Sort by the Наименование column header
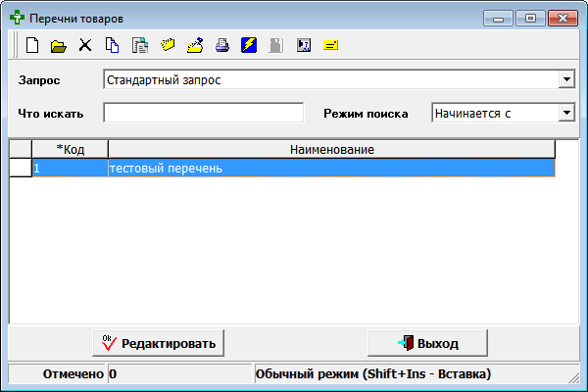588x392 pixels. point(331,149)
